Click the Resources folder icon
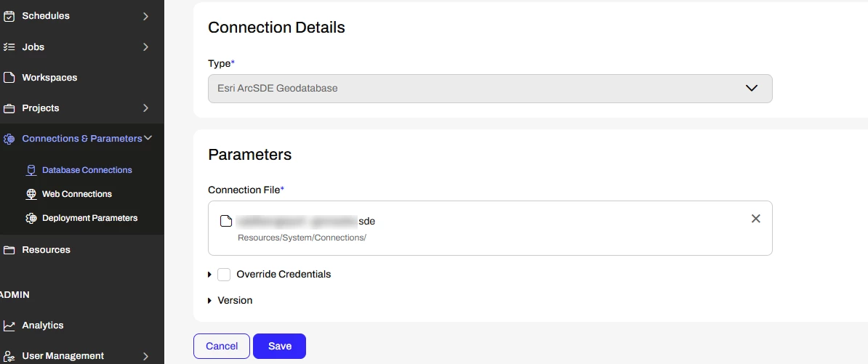This screenshot has width=868, height=364. [9, 250]
